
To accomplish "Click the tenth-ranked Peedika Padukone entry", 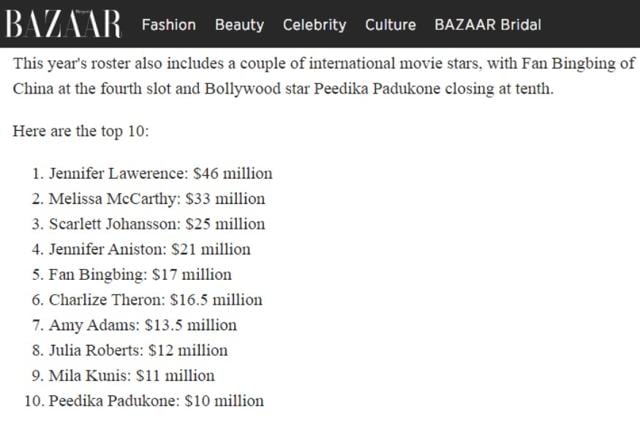I will coord(144,401).
